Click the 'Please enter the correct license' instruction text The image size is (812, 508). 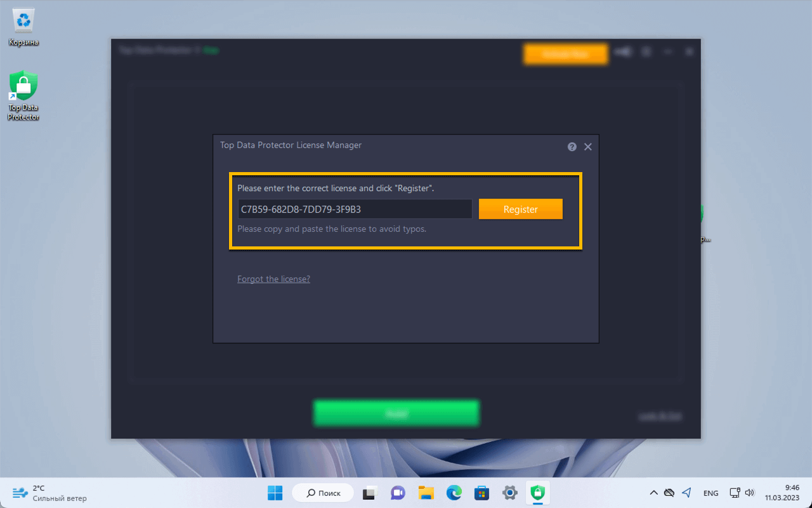336,188
